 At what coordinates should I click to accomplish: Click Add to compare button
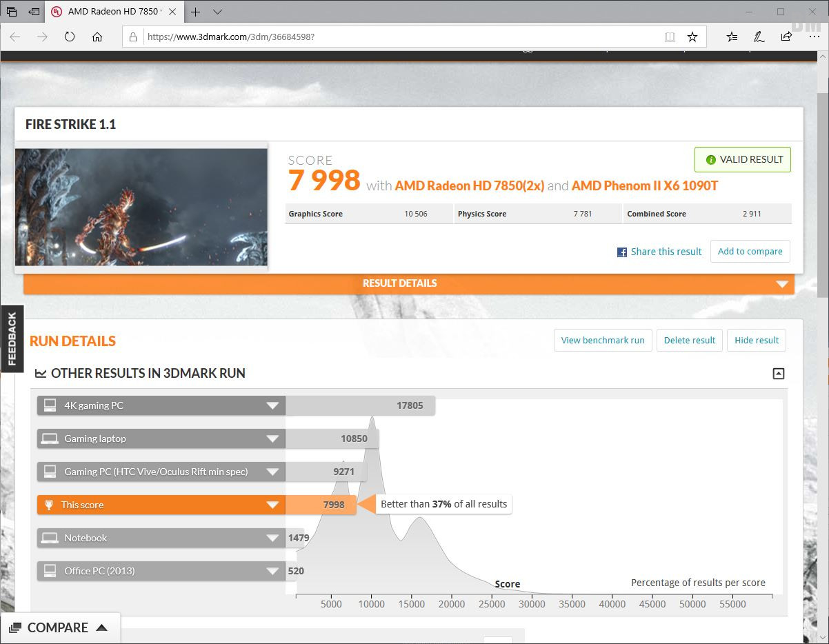pyautogui.click(x=750, y=251)
